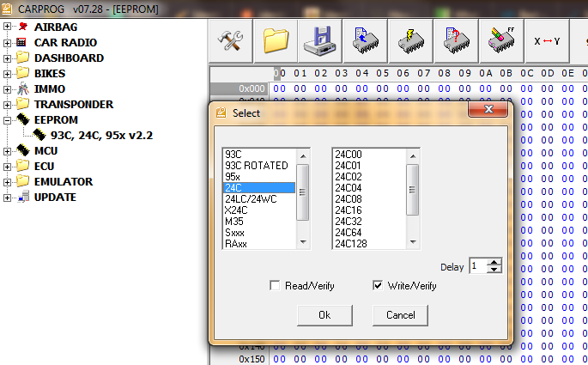Increase Delay with up stepper arrow
The image size is (588, 365).
pos(494,262)
